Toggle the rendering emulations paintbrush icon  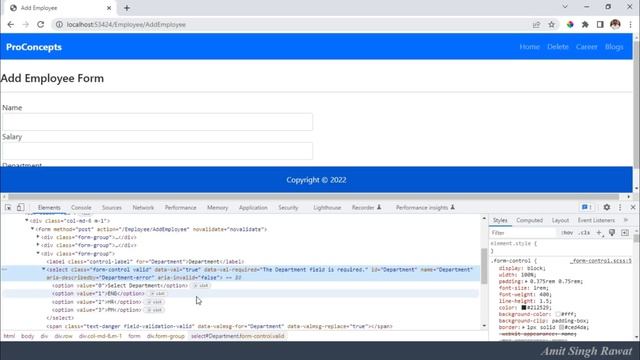(612, 233)
